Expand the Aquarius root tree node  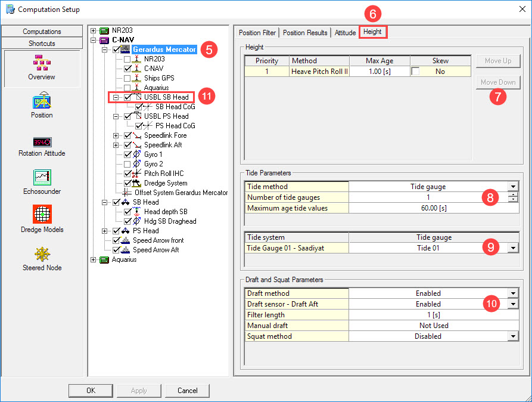point(94,259)
